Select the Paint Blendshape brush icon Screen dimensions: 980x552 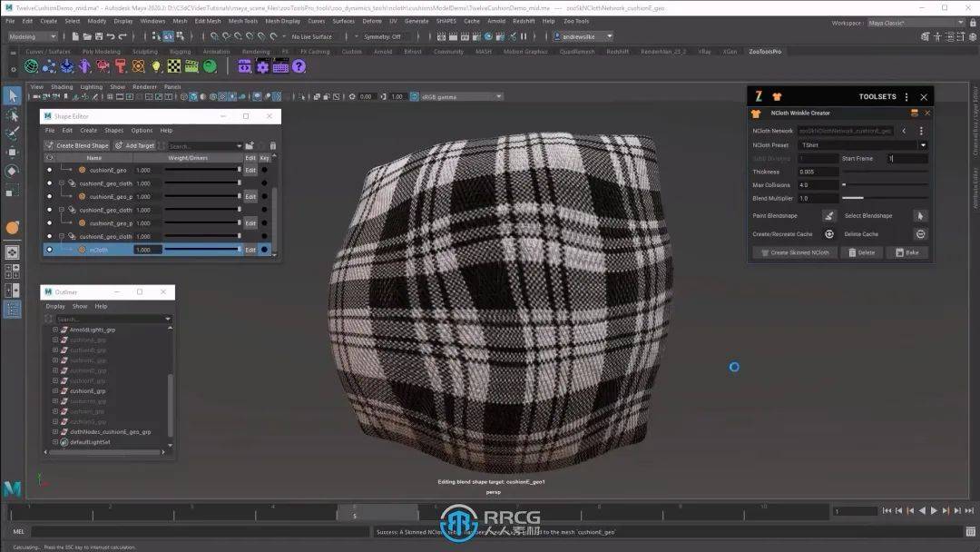click(830, 216)
